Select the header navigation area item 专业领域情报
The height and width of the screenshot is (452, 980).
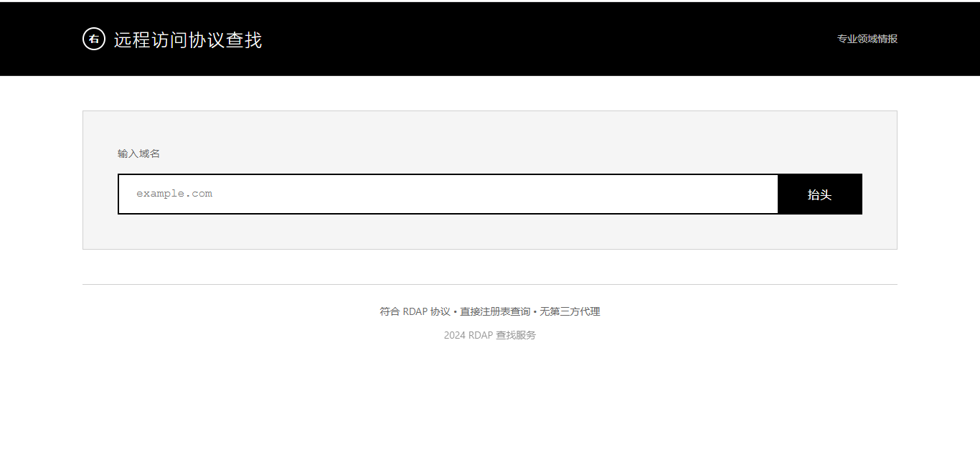865,39
